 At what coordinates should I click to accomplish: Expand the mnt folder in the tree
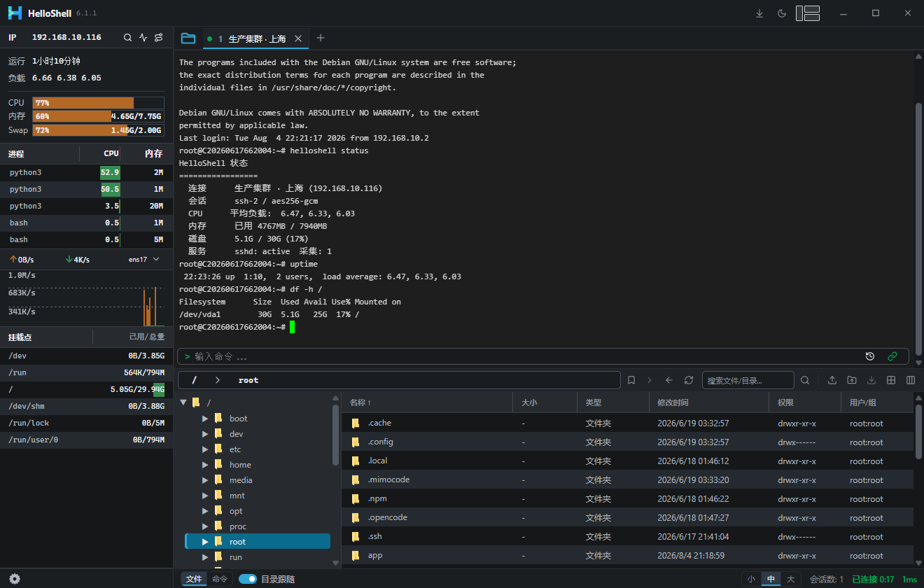pyautogui.click(x=205, y=496)
